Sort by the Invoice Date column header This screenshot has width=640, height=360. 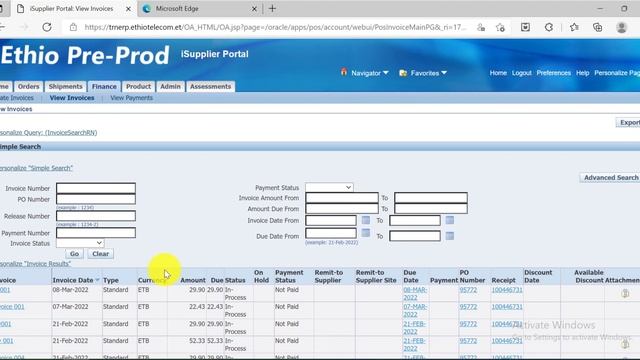(73, 280)
